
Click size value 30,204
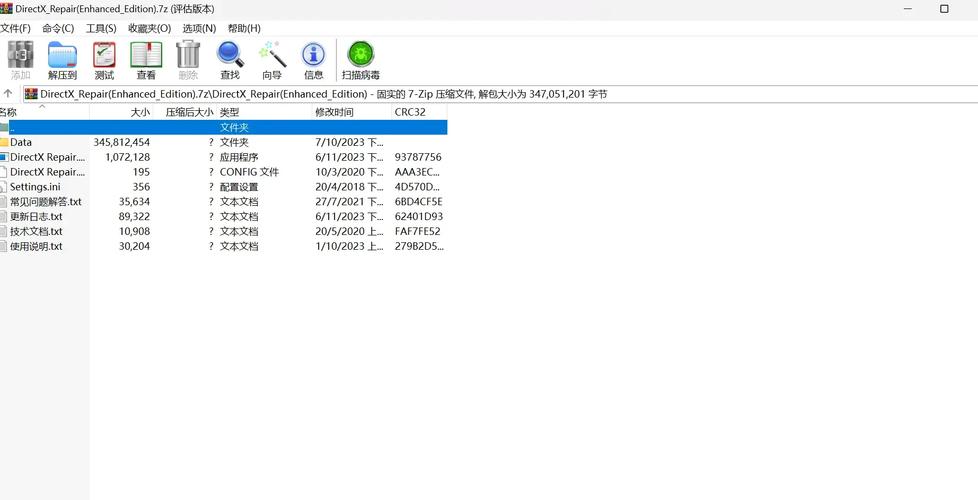coord(134,246)
